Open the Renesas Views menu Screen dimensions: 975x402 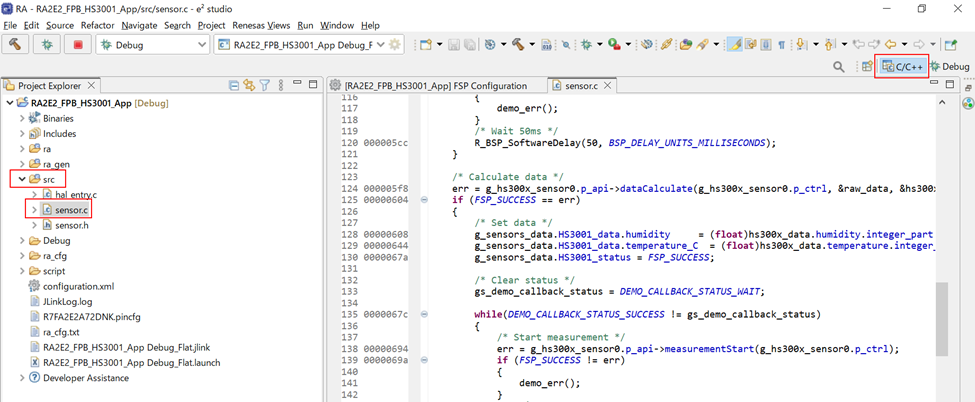[x=260, y=25]
